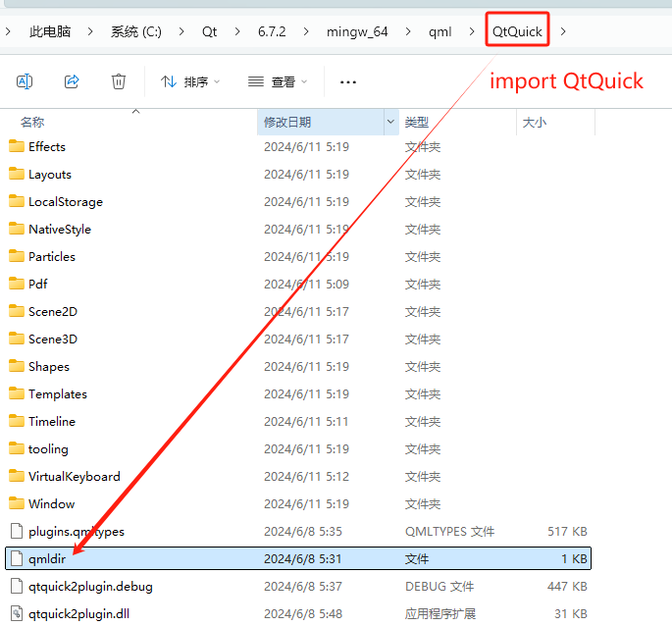Navigate to qml in the breadcrumb
This screenshot has width=672, height=626.
tap(439, 31)
